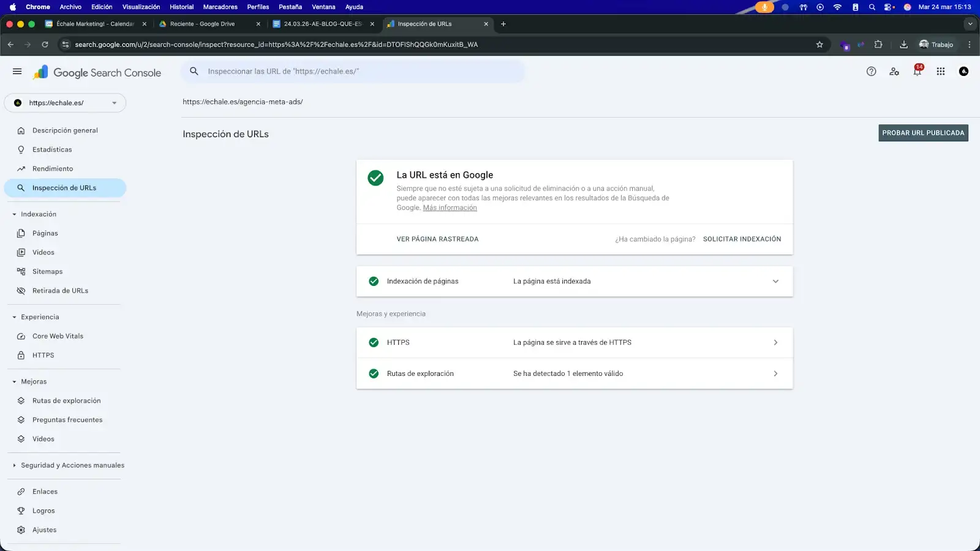Open Chrome extensions puzzle icon

(x=878, y=45)
